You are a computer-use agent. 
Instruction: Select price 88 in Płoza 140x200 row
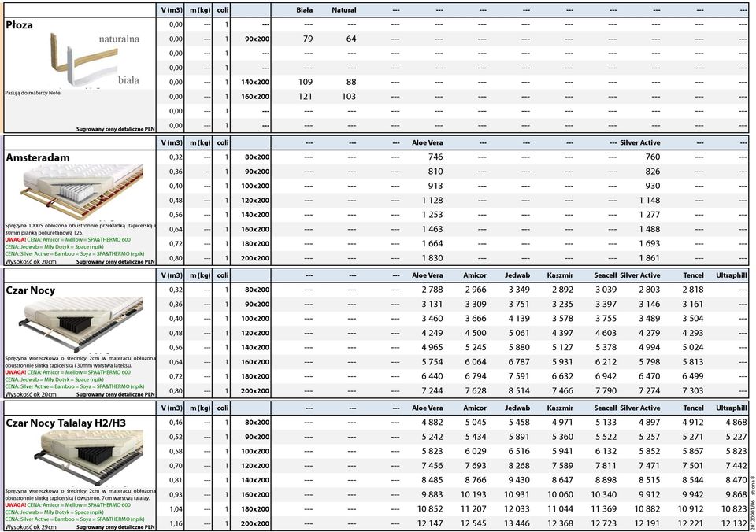[x=351, y=82]
